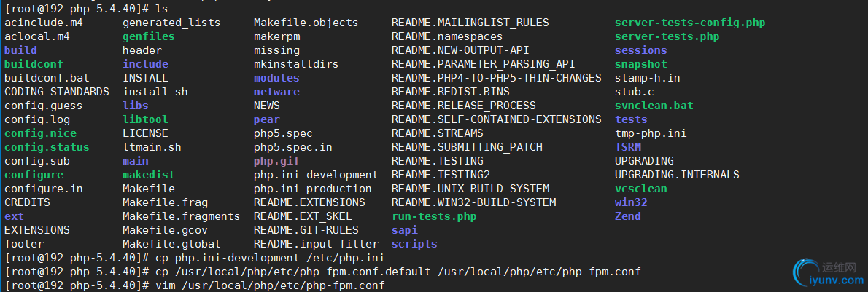The height and width of the screenshot is (292, 868).
Task: Select the acinclude.m4 file name
Action: pyautogui.click(x=44, y=23)
